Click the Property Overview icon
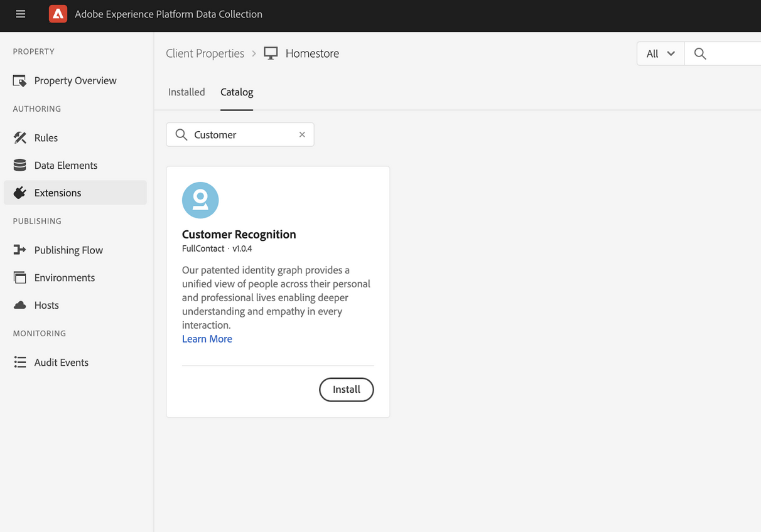Viewport: 761px width, 532px height. coord(19,80)
